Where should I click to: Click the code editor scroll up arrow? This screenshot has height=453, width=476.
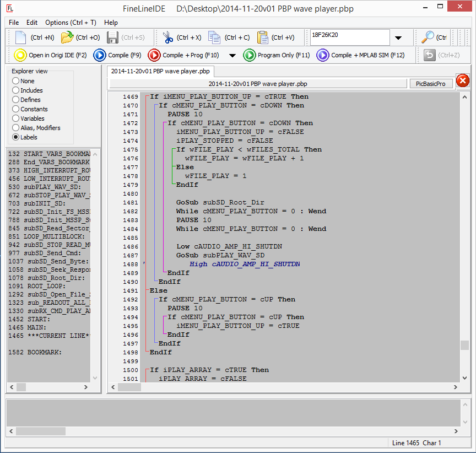pyautogui.click(x=464, y=97)
